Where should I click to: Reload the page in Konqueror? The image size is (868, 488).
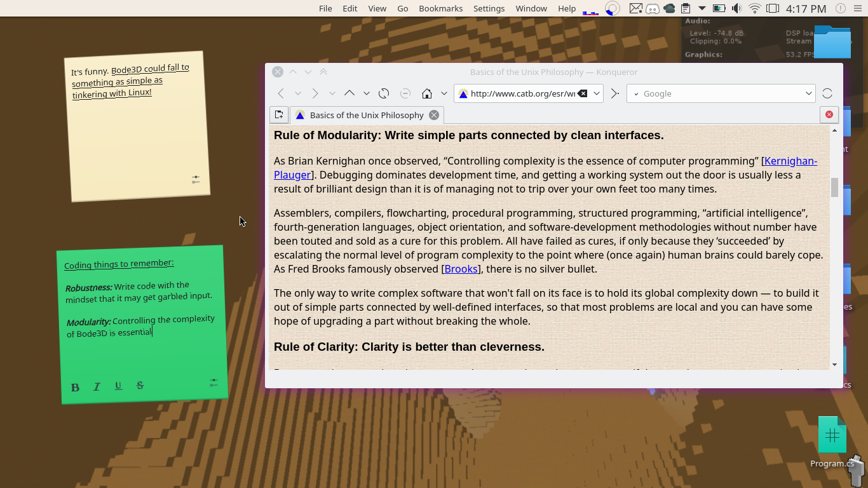[384, 93]
